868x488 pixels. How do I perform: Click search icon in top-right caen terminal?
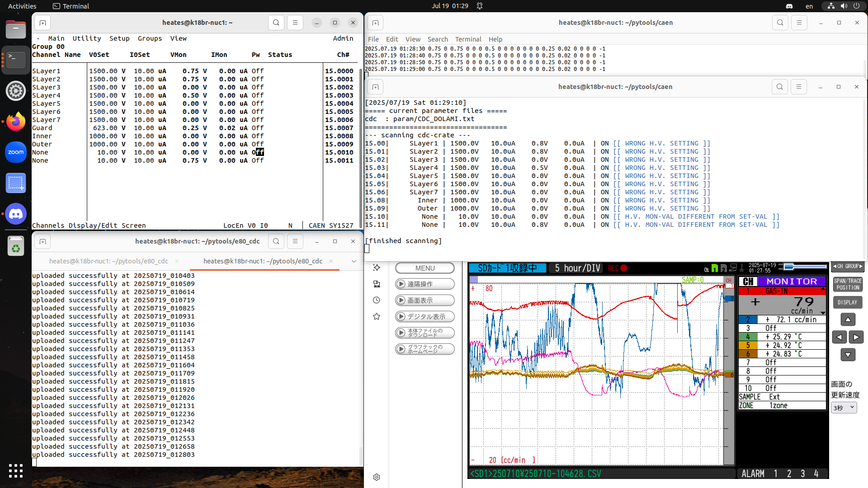(x=780, y=23)
